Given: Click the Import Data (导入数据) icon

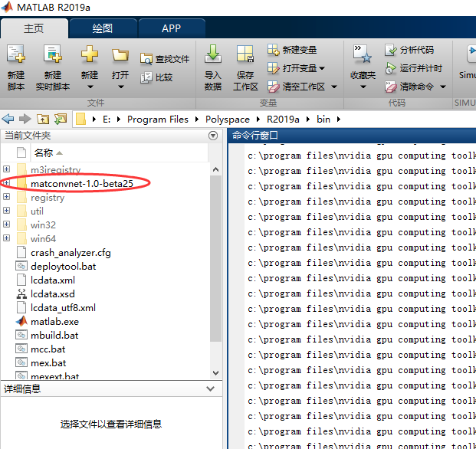Looking at the screenshot, I should tap(213, 54).
